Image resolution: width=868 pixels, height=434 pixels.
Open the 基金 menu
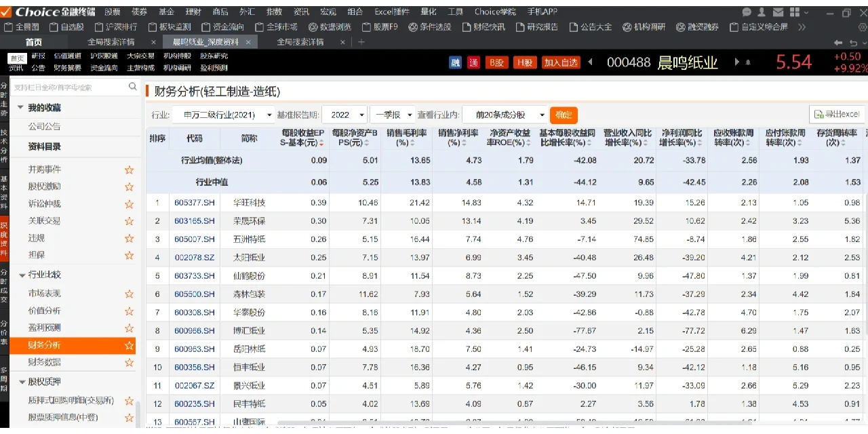[166, 12]
